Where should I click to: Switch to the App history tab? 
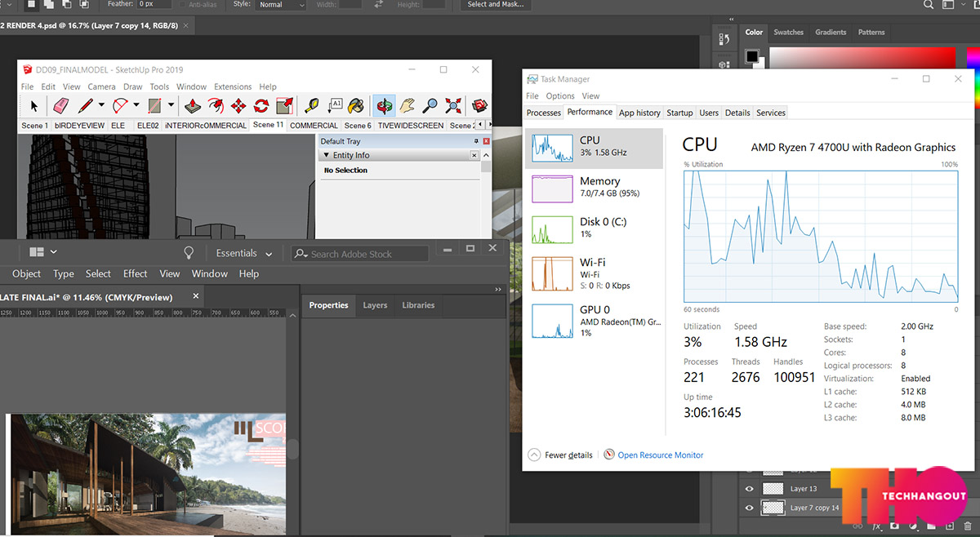click(x=639, y=113)
